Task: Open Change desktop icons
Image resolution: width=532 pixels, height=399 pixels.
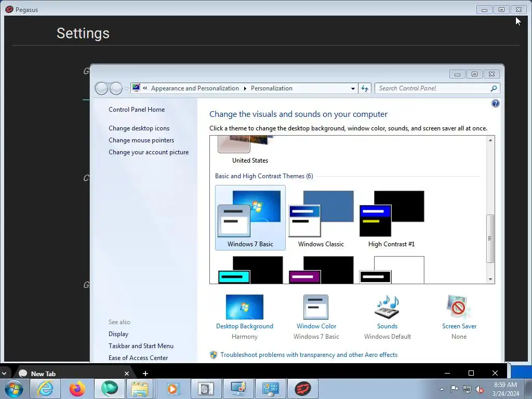Action: coord(139,128)
